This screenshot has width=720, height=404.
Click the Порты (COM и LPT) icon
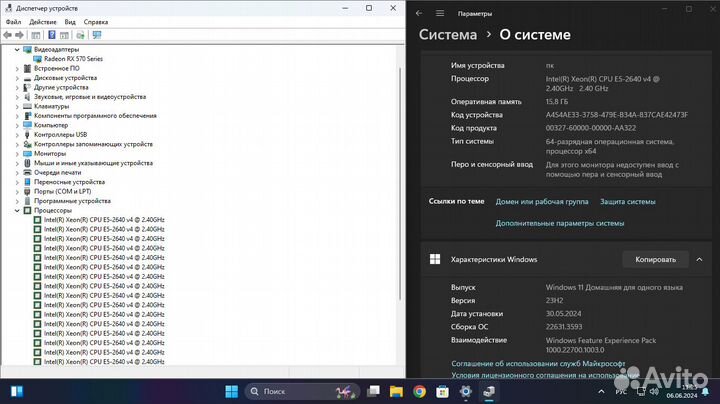pyautogui.click(x=28, y=191)
